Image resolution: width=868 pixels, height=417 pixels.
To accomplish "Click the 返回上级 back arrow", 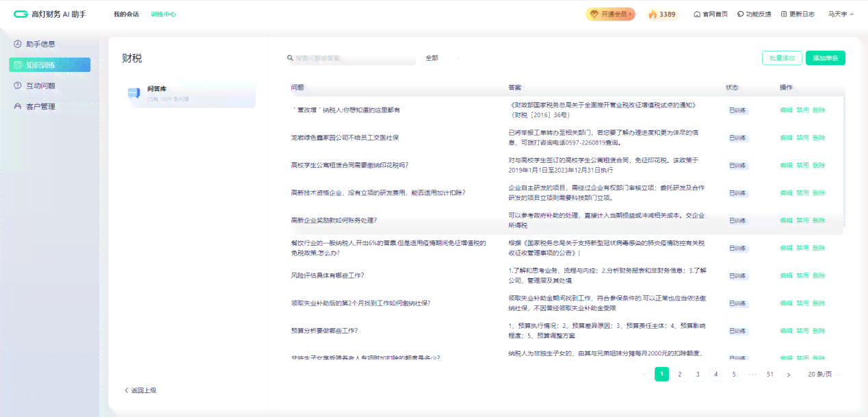I will (x=127, y=390).
